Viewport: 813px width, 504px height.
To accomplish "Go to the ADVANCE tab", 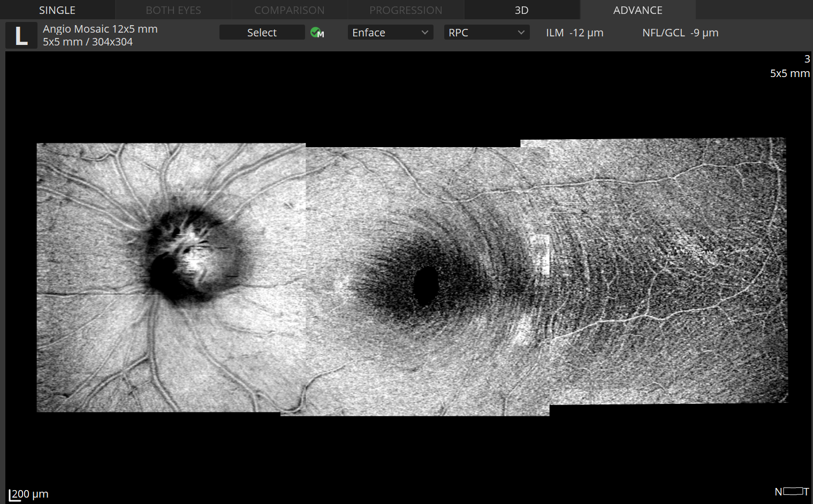I will pyautogui.click(x=637, y=10).
